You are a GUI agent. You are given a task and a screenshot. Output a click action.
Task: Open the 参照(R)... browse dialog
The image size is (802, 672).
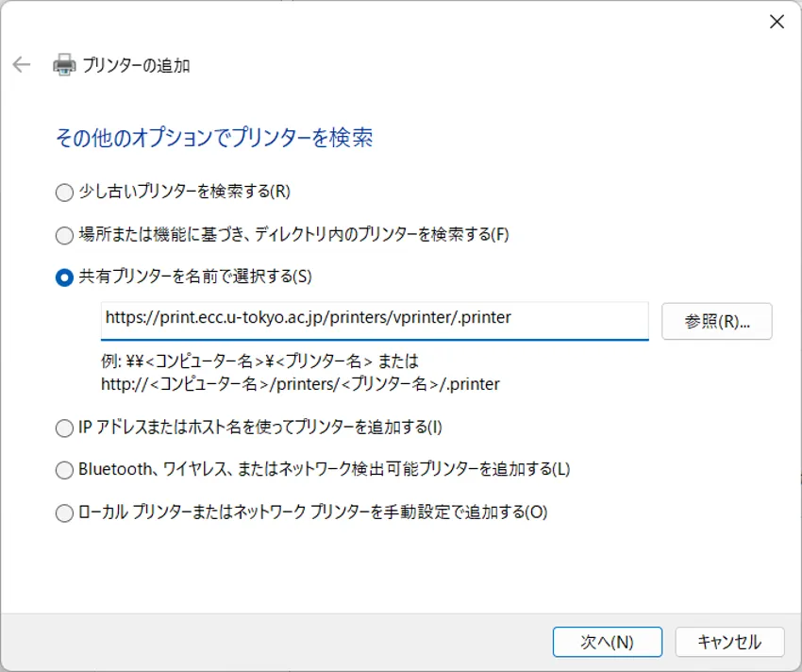pyautogui.click(x=717, y=321)
